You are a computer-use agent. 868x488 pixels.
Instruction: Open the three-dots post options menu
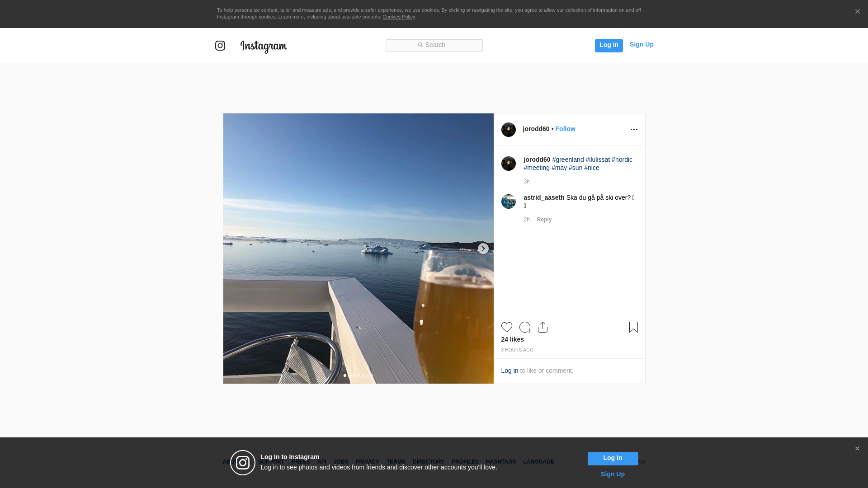tap(634, 130)
